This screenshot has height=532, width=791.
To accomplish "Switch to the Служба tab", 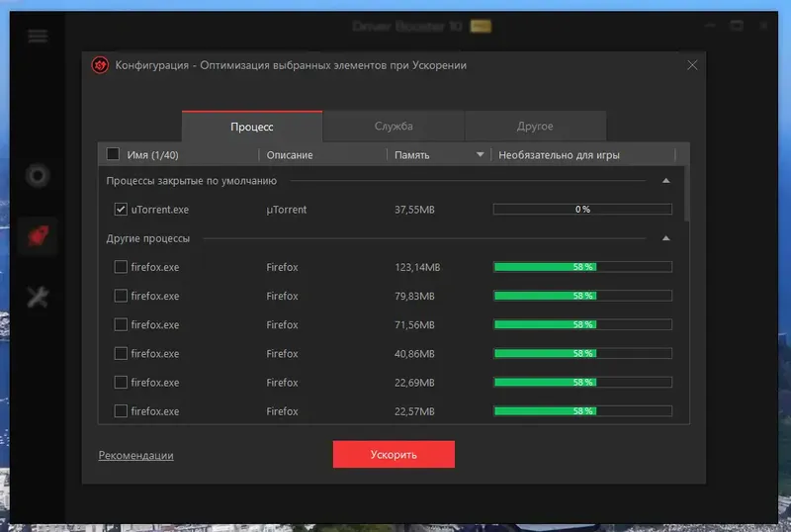I will coord(394,127).
